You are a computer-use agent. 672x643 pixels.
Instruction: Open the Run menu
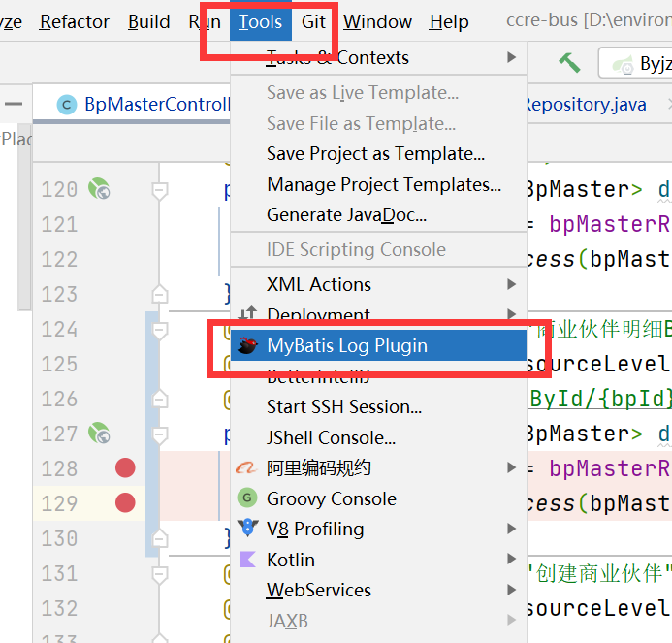click(205, 21)
